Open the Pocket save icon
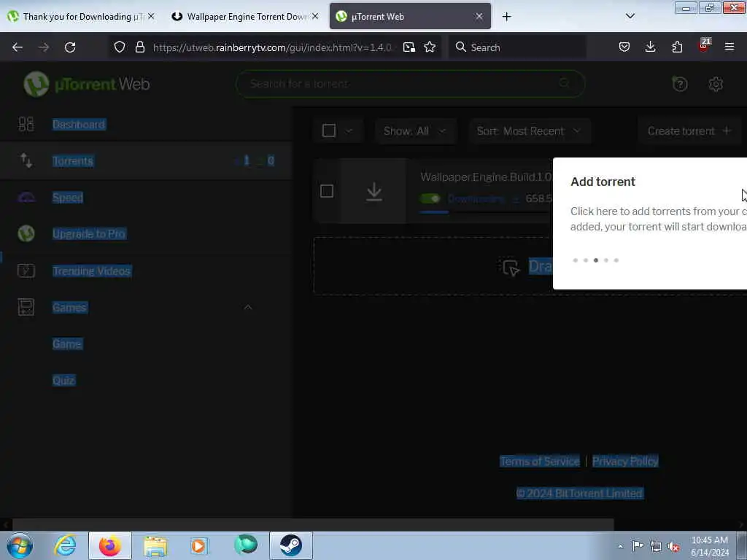747x560 pixels. (624, 47)
